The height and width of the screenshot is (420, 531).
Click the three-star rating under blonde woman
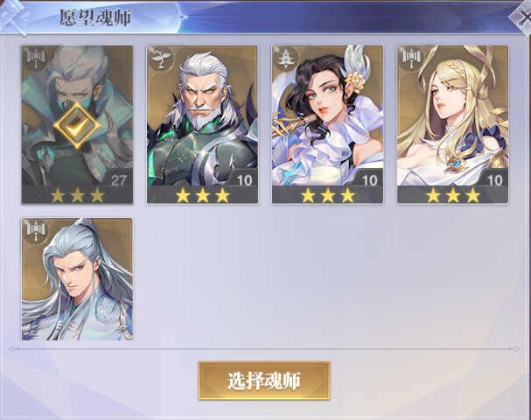tap(453, 195)
